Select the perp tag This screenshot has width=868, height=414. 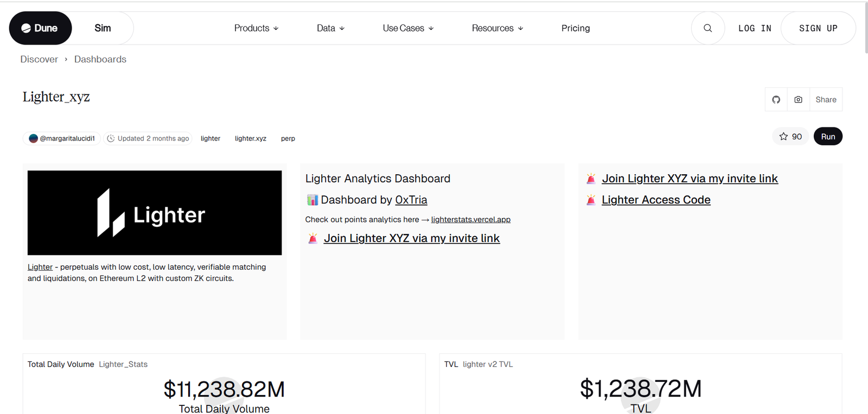pyautogui.click(x=288, y=139)
